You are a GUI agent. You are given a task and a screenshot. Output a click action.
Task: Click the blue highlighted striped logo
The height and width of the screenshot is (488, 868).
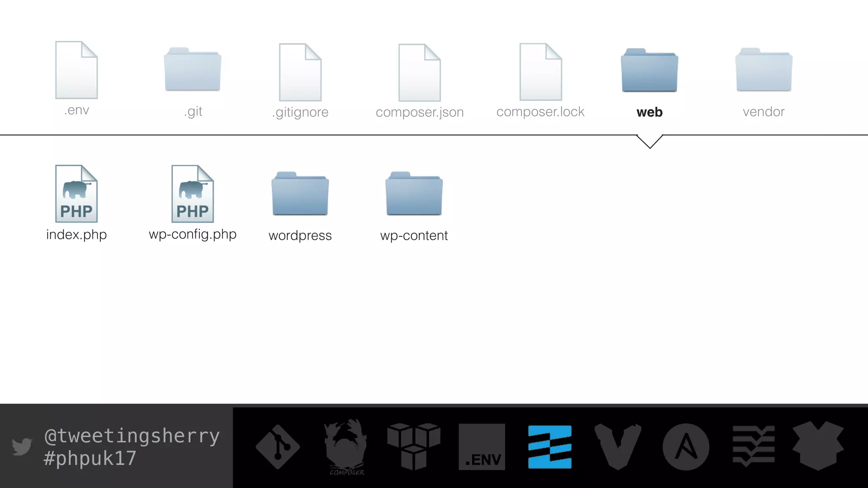[x=550, y=447]
